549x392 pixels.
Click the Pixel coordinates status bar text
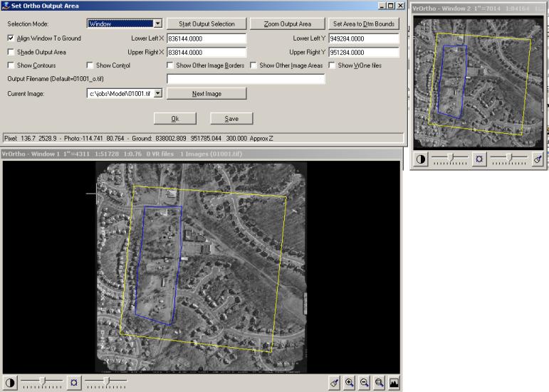pyautogui.click(x=138, y=139)
